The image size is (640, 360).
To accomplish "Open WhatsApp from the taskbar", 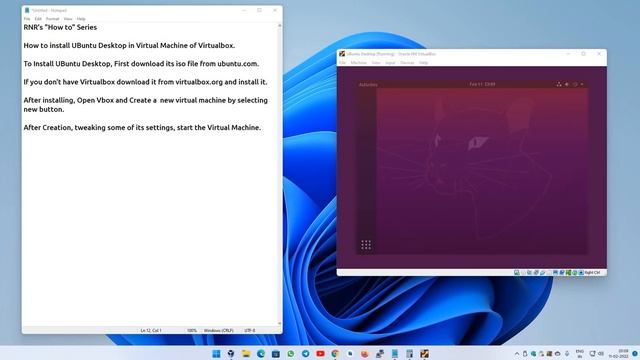I will (291, 354).
